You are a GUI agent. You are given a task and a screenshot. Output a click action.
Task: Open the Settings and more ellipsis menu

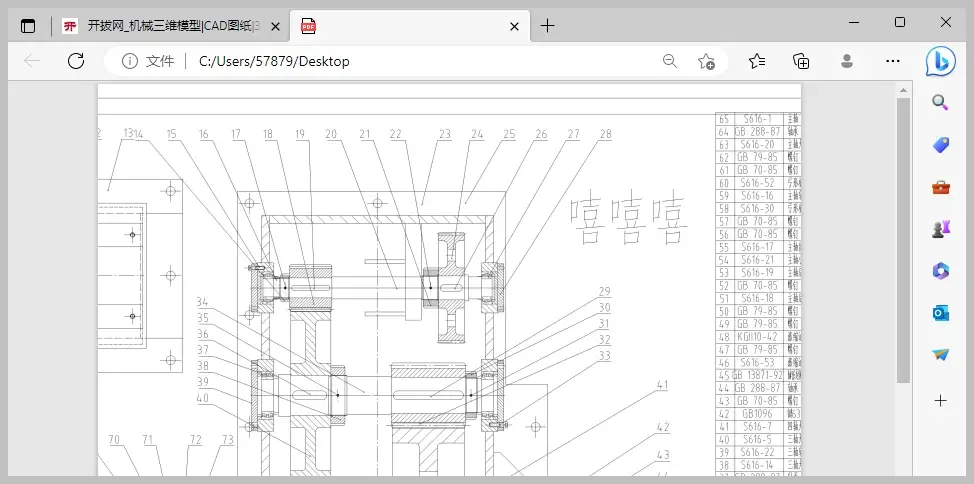(893, 61)
